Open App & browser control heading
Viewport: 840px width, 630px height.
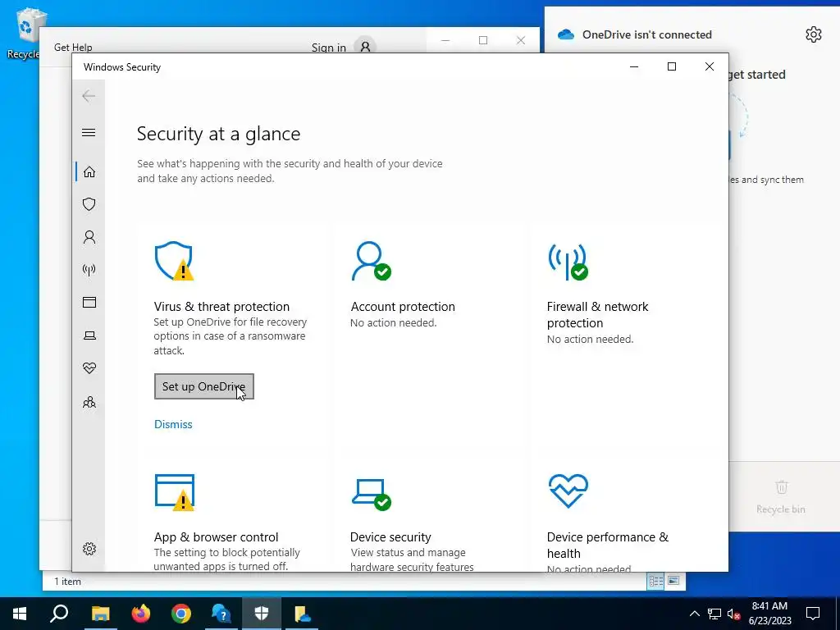click(x=216, y=536)
